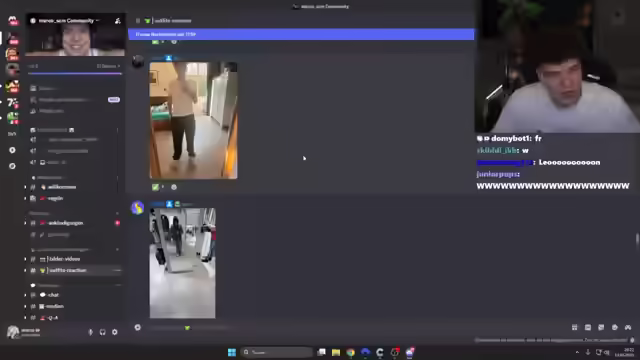This screenshot has width=640, height=360.
Task: Open the first posted outfit image
Action: click(193, 120)
